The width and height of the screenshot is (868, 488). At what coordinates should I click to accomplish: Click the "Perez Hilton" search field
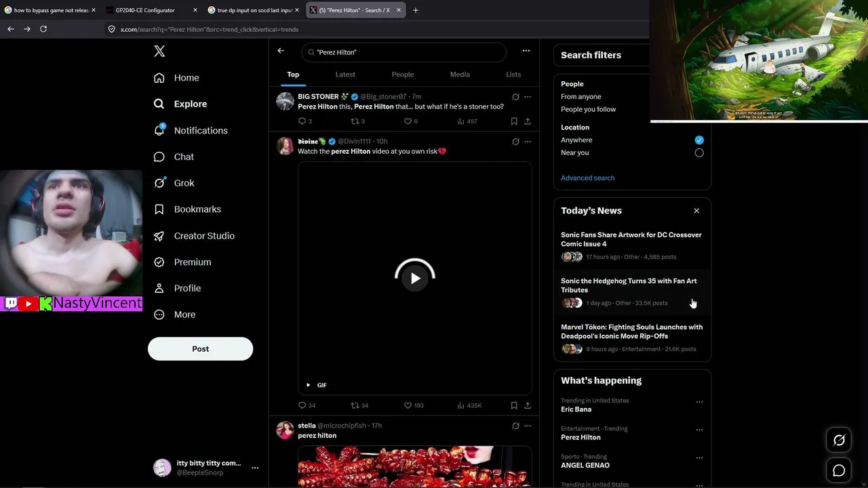tap(404, 52)
